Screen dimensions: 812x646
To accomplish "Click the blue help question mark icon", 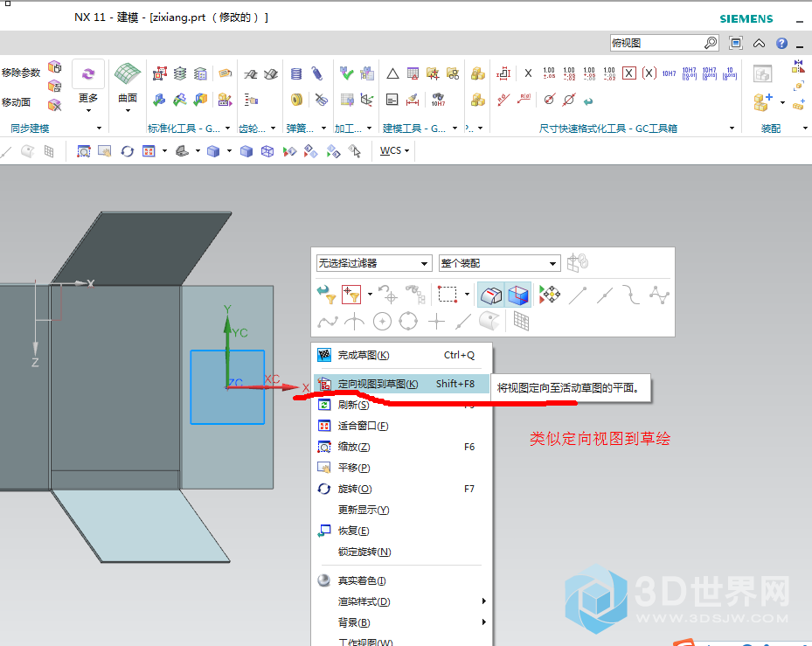I will [x=782, y=43].
